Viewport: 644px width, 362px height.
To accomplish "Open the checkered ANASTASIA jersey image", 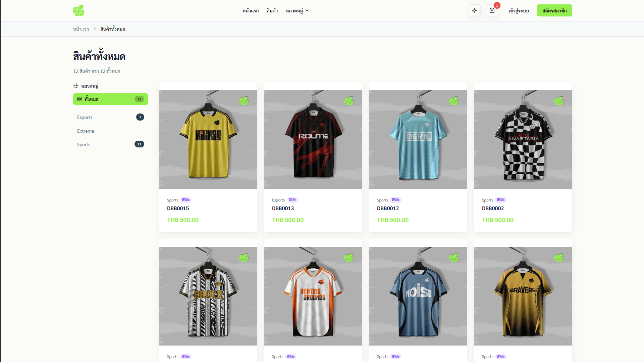I will pos(523,139).
